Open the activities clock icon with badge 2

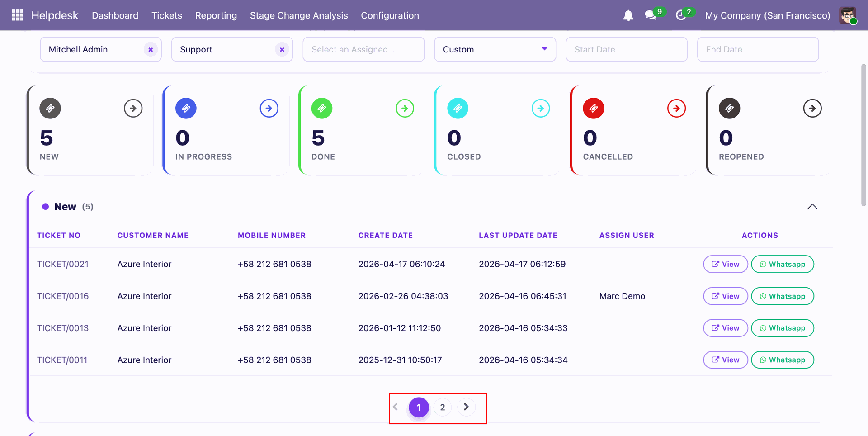[x=681, y=15]
